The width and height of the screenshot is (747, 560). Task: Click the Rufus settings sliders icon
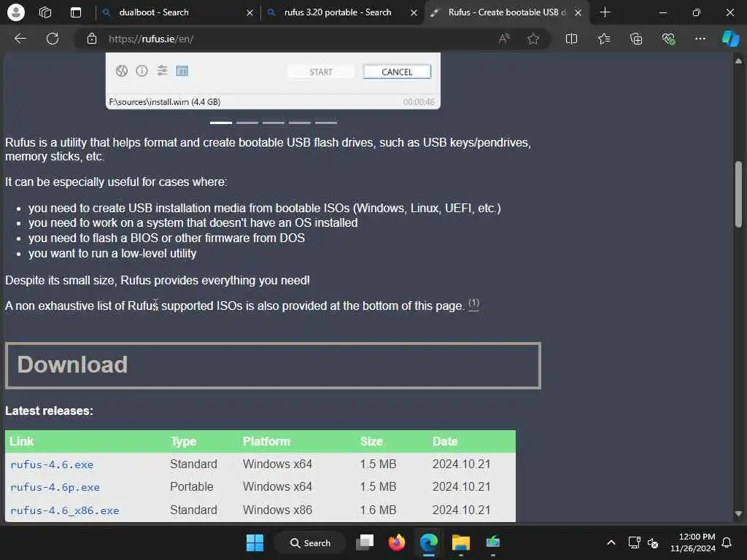pyautogui.click(x=162, y=71)
